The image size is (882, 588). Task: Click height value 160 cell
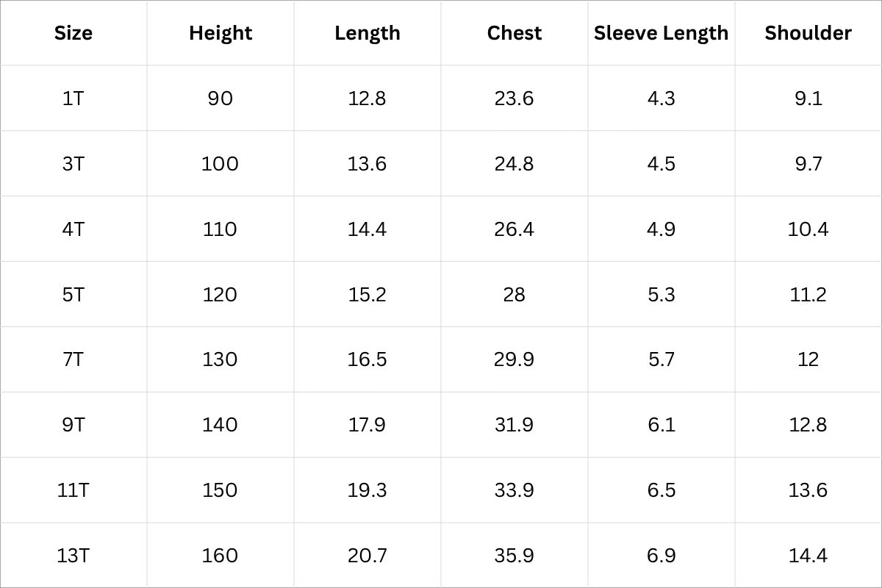[220, 556]
